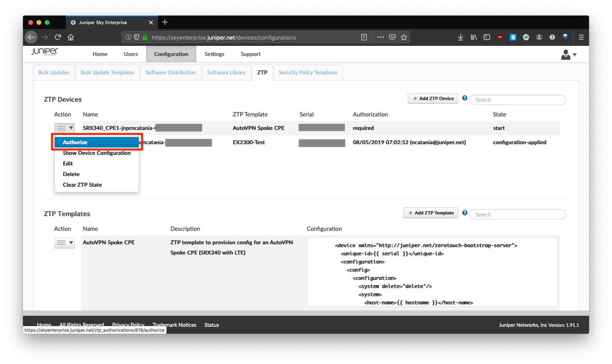Collapse action dropdown for SRX340_CPE1 device
Viewport: 612px width, 364px height.
pos(65,128)
